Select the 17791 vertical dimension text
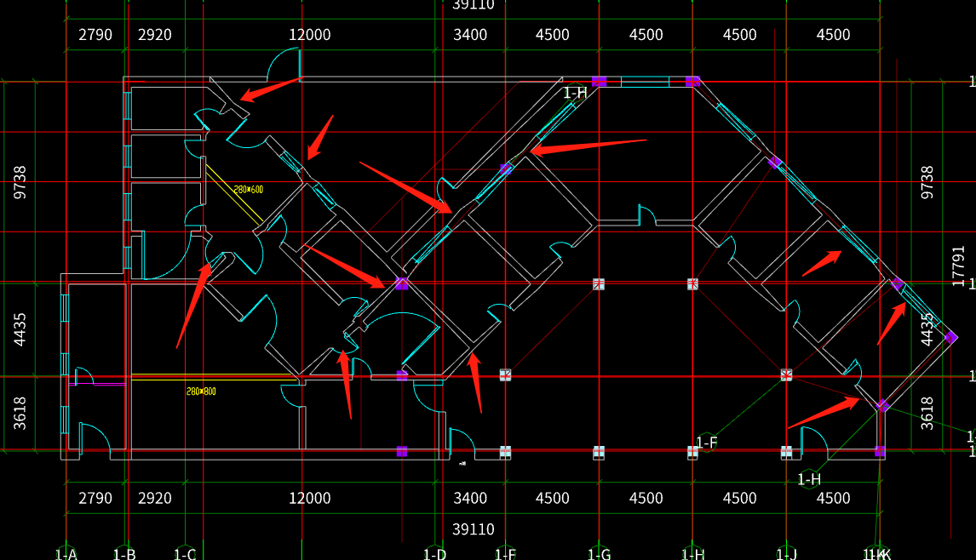This screenshot has width=976, height=560. click(x=958, y=266)
